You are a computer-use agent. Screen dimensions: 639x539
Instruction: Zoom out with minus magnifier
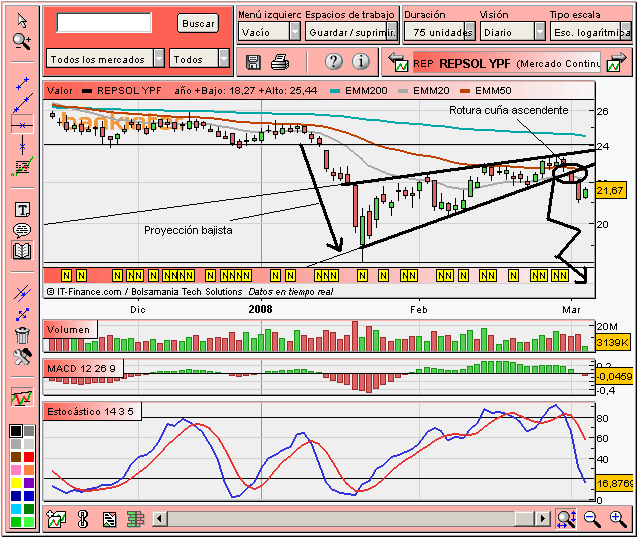tap(592, 519)
